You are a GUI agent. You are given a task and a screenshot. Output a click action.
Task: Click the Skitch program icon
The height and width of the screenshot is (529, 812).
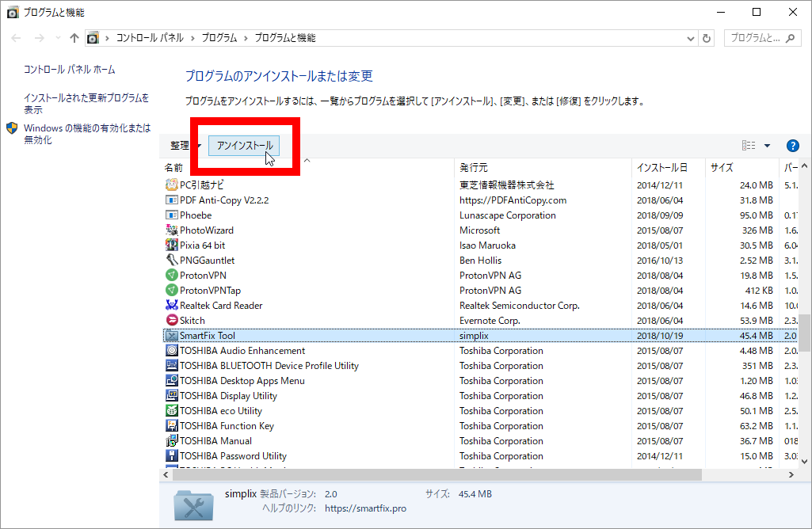pos(171,320)
